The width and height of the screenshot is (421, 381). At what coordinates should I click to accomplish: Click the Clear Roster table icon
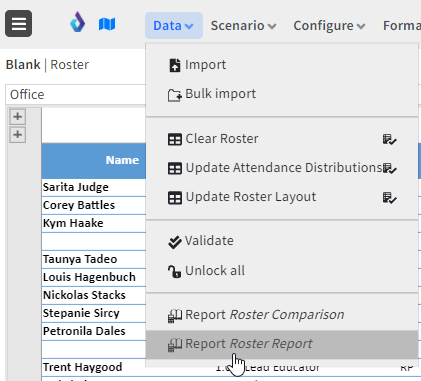(175, 139)
